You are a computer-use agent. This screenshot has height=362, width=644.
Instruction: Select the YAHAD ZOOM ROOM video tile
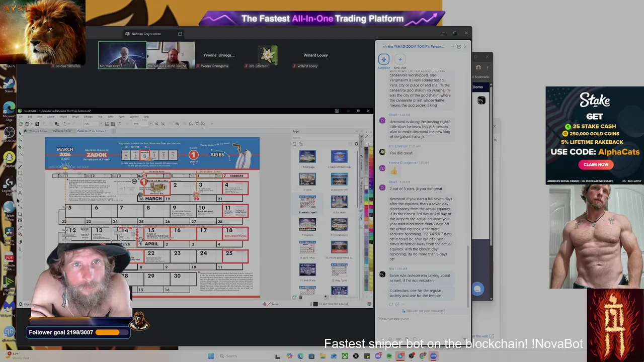tap(171, 55)
